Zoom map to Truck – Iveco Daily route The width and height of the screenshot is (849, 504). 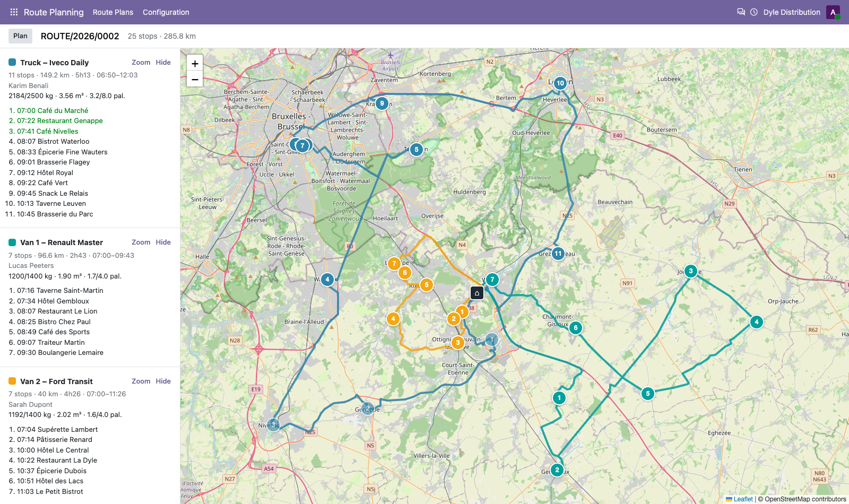click(x=141, y=62)
